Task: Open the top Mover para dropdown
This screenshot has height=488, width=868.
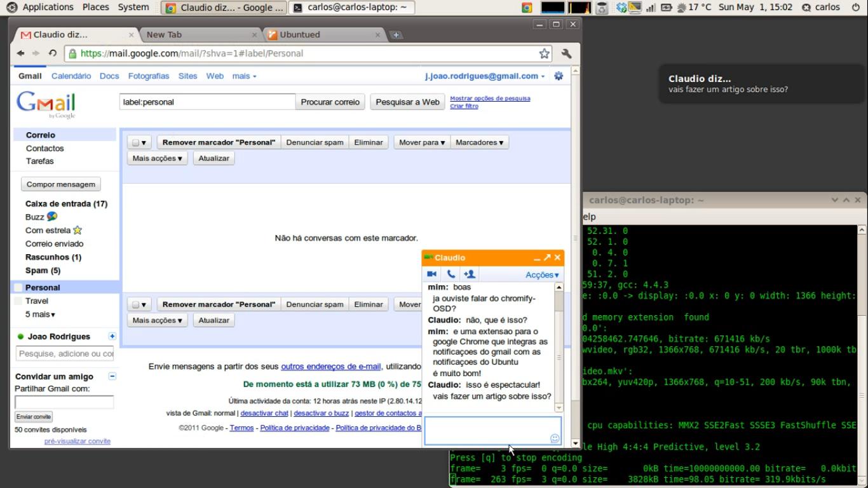Action: (x=422, y=142)
